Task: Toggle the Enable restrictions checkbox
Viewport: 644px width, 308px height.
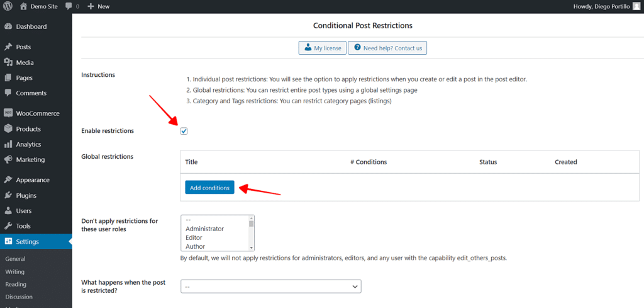Action: click(x=184, y=131)
